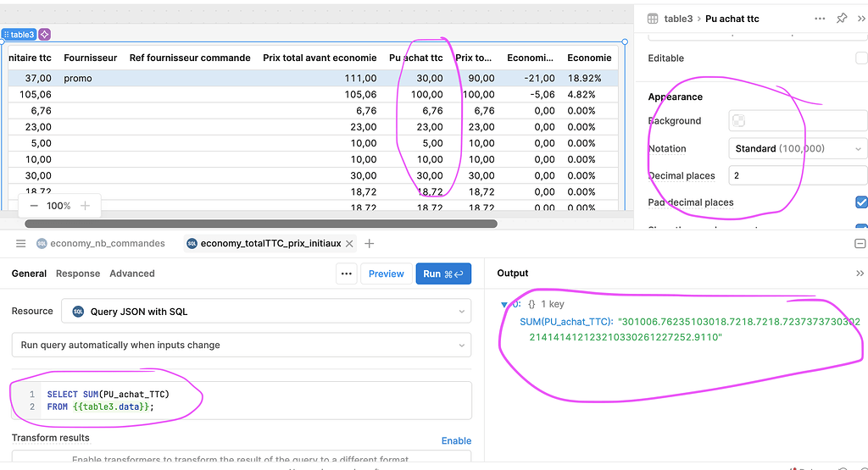Open the inspector ellipsis menu
The height and width of the screenshot is (470, 868).
[x=820, y=19]
